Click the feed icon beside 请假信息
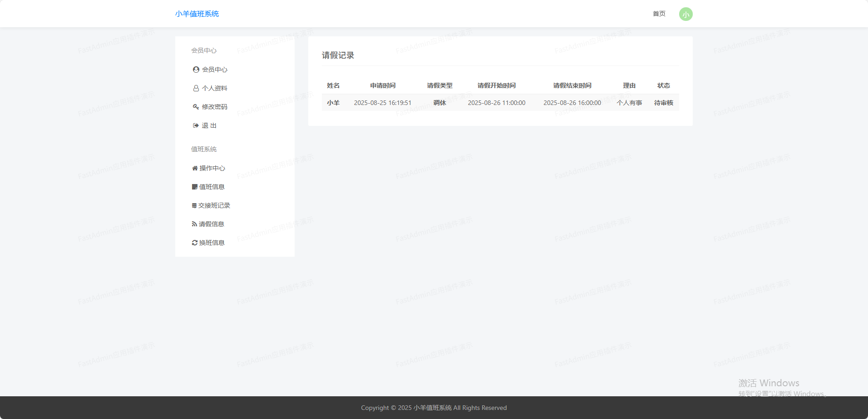Screen dimensions: 868x419 tap(194, 224)
